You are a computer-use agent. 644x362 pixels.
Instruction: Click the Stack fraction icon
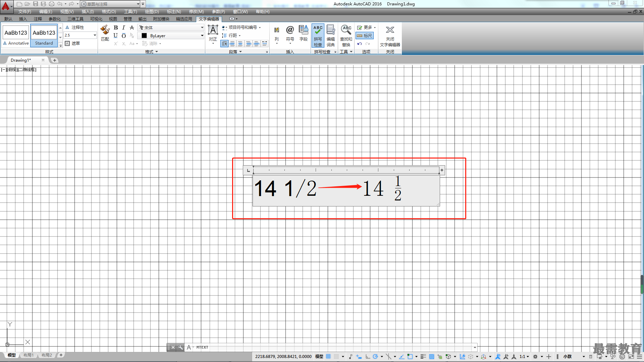pos(132,36)
